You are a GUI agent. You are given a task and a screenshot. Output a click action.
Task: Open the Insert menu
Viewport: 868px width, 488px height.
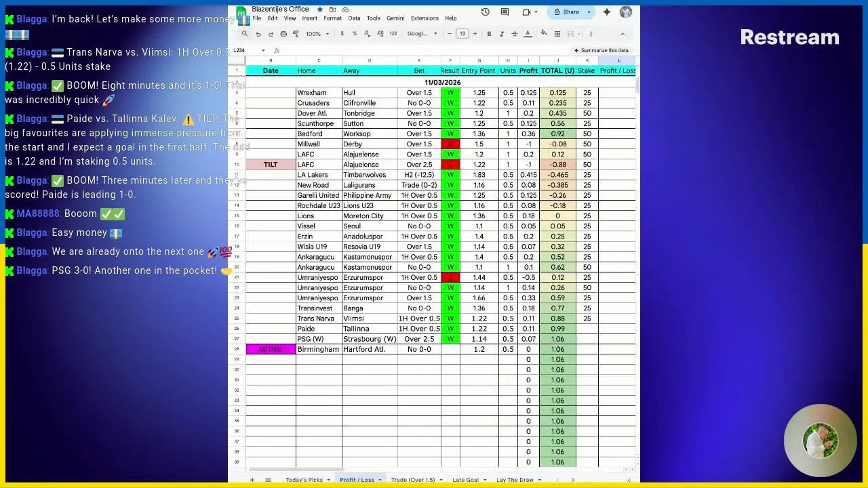pos(309,18)
